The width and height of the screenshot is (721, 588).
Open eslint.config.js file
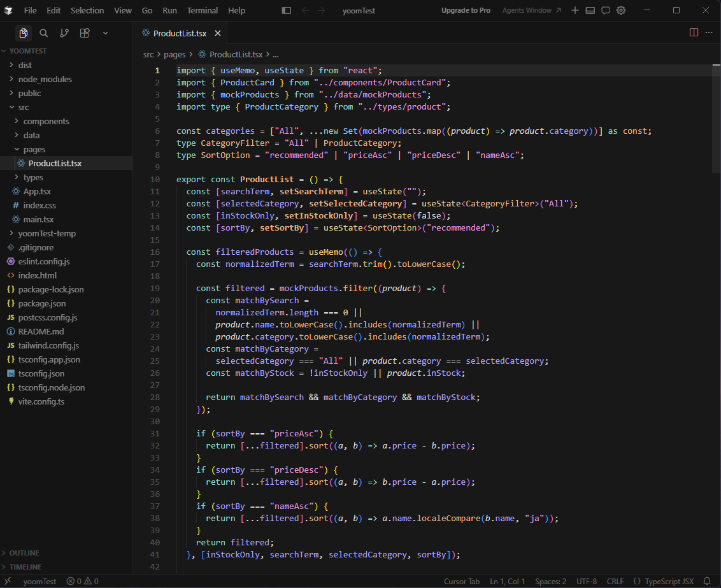click(67, 262)
